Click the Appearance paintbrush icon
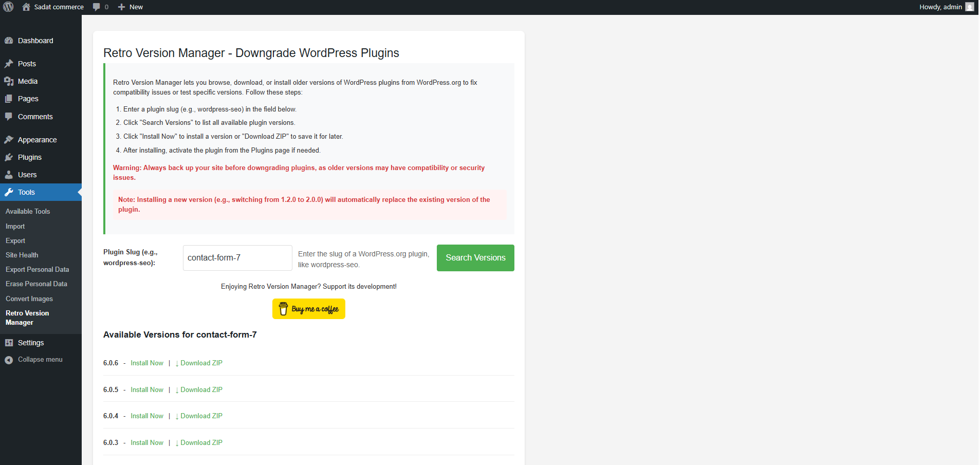This screenshot has height=465, width=980. [x=9, y=140]
